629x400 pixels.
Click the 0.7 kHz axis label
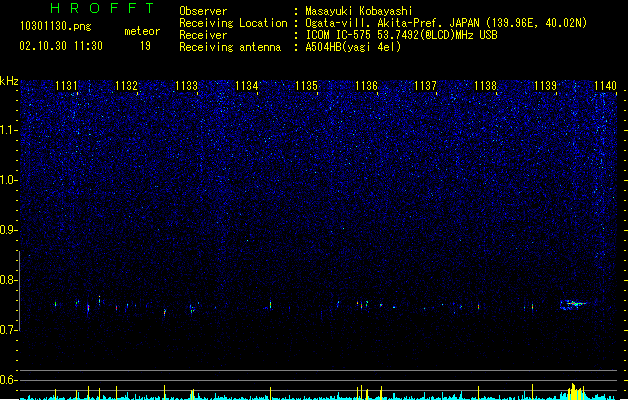point(9,330)
